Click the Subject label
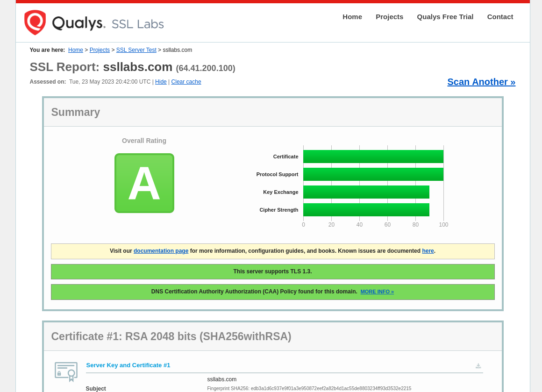 pos(96,389)
